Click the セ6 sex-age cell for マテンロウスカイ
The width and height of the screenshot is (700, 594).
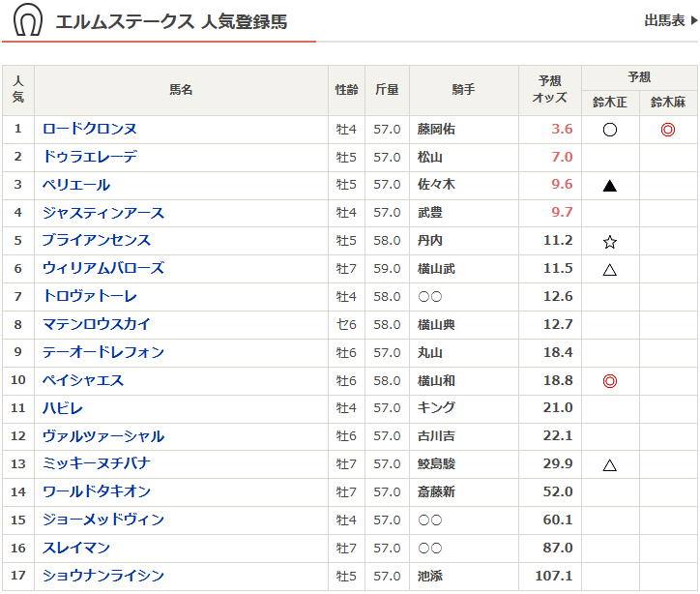click(x=346, y=325)
